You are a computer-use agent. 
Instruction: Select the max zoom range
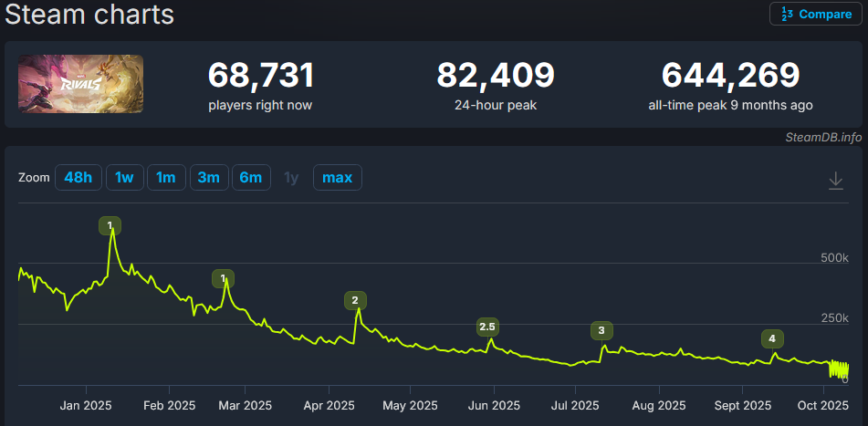(x=337, y=178)
